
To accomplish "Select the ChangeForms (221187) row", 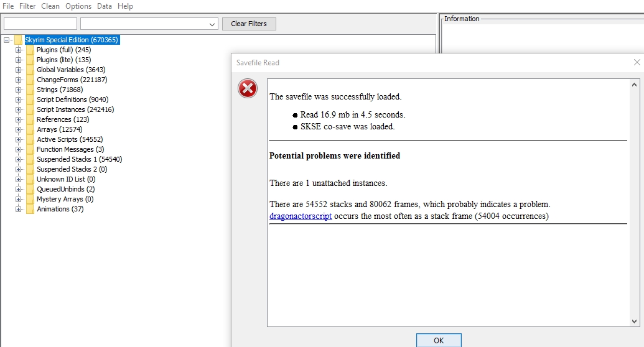I will tap(72, 80).
